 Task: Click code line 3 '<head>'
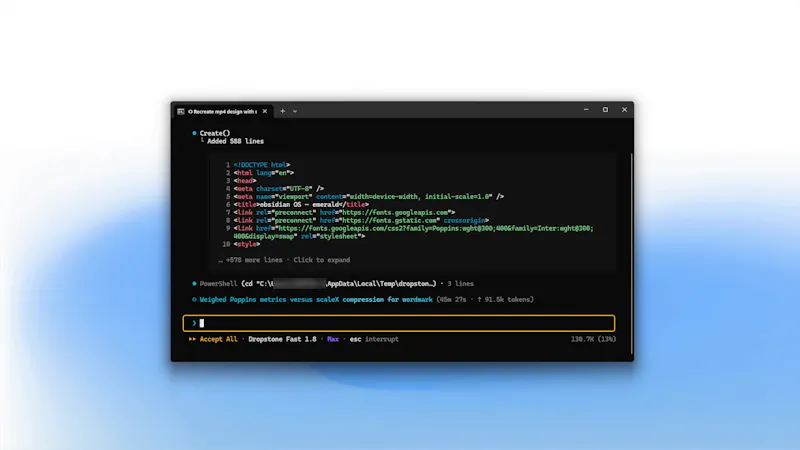(x=245, y=181)
